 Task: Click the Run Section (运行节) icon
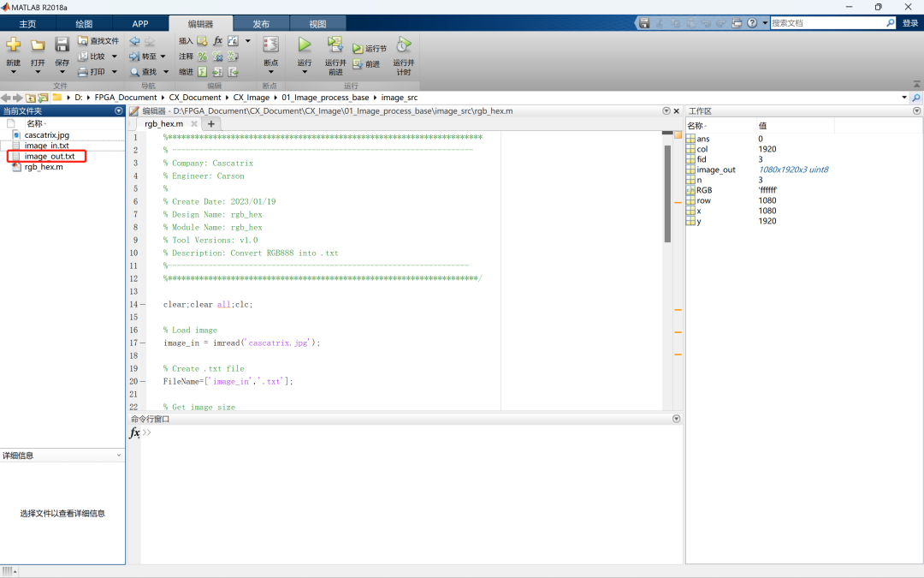pos(358,49)
